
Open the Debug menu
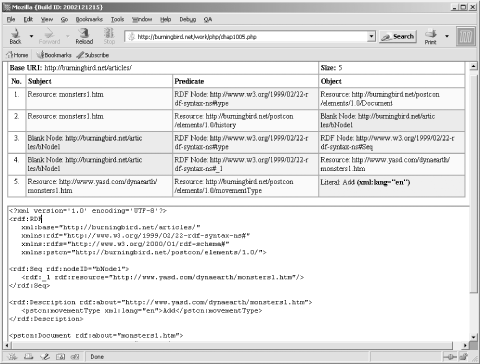click(x=188, y=19)
